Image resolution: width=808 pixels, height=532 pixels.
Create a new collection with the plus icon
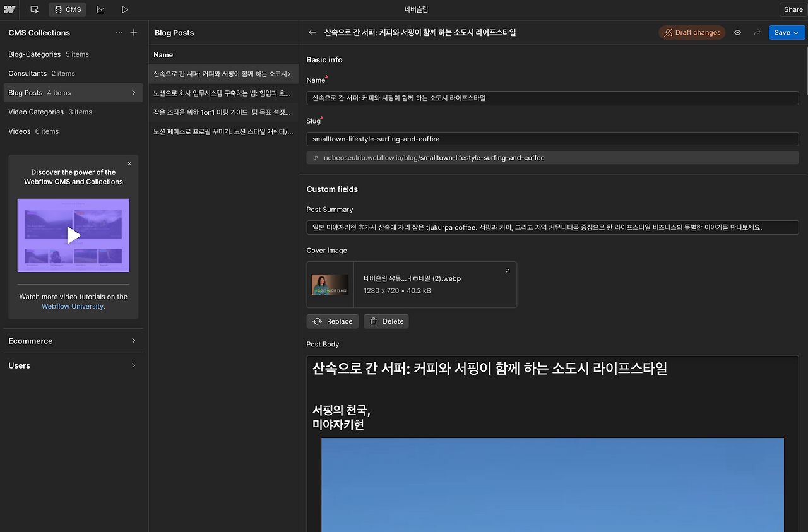(133, 32)
